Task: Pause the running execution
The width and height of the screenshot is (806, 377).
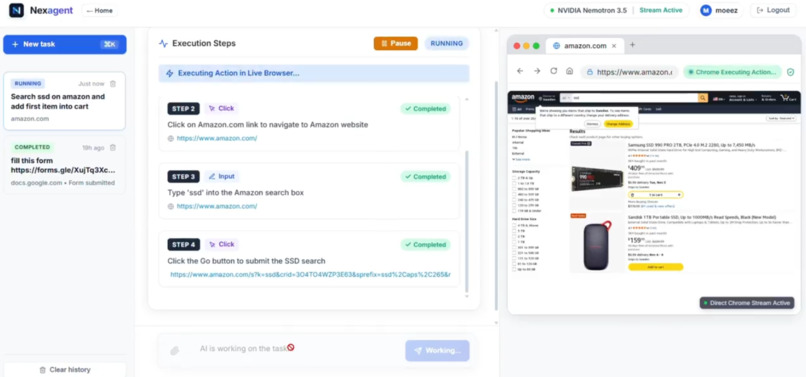Action: [396, 44]
